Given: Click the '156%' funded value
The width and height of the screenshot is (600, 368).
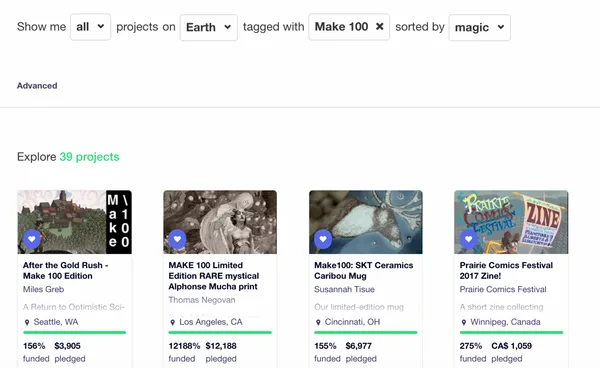Looking at the screenshot, I should pyautogui.click(x=34, y=346).
